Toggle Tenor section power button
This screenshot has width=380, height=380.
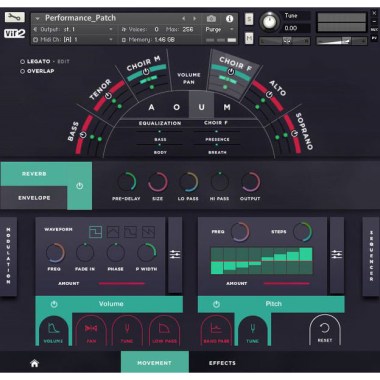coord(108,96)
